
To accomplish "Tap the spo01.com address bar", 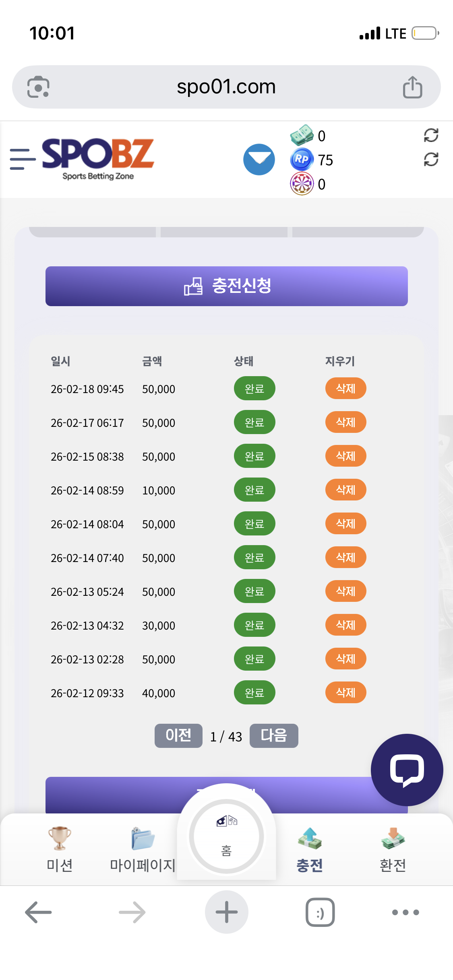I will (226, 87).
